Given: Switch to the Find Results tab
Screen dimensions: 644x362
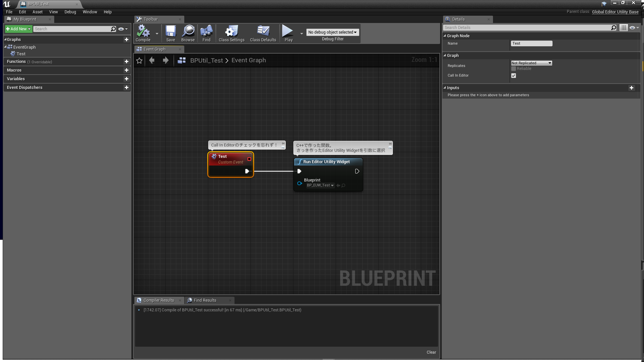Looking at the screenshot, I should 205,300.
